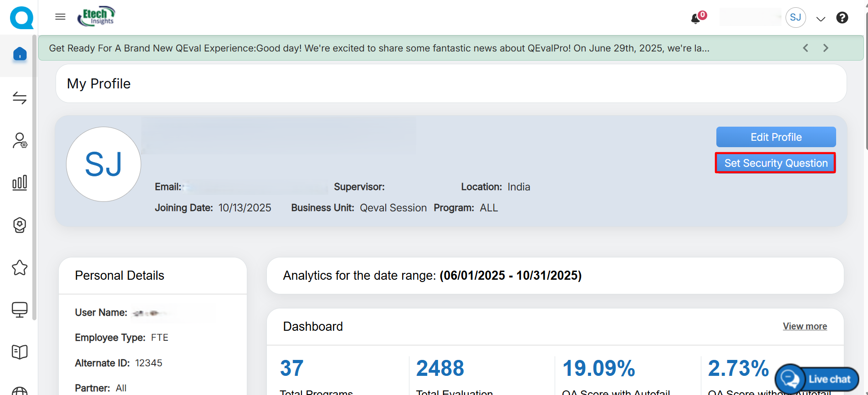The width and height of the screenshot is (868, 395).
Task: Click the star icon in sidebar
Action: coord(20,267)
